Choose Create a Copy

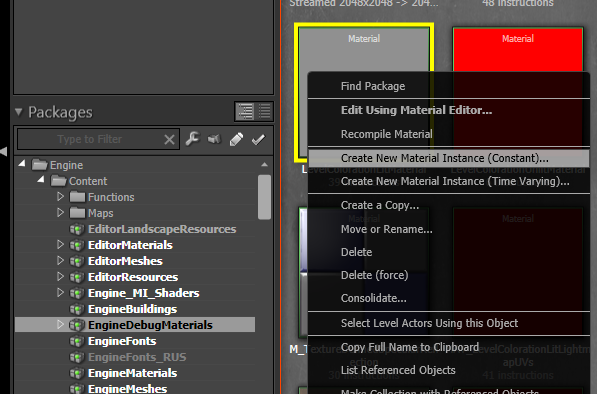pyautogui.click(x=449, y=205)
